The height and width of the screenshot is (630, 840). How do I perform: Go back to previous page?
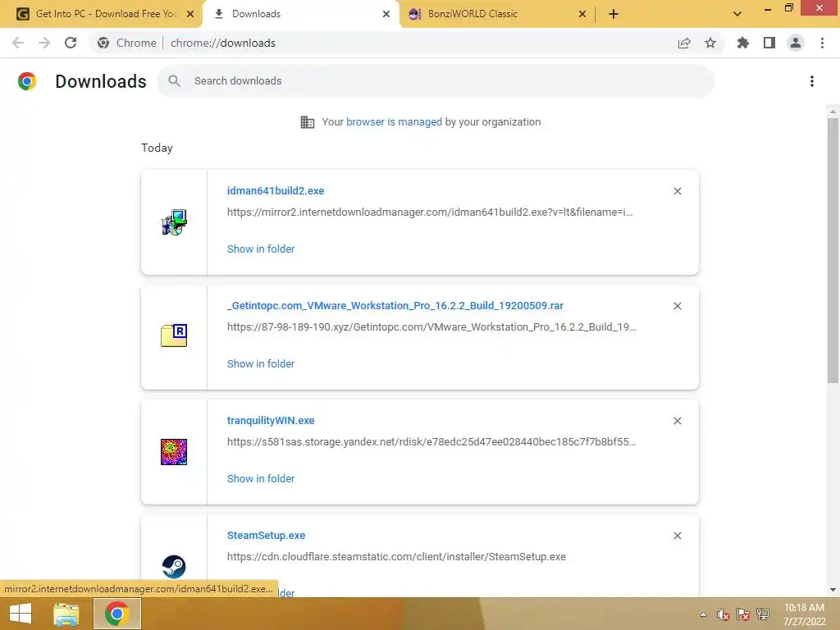18,43
